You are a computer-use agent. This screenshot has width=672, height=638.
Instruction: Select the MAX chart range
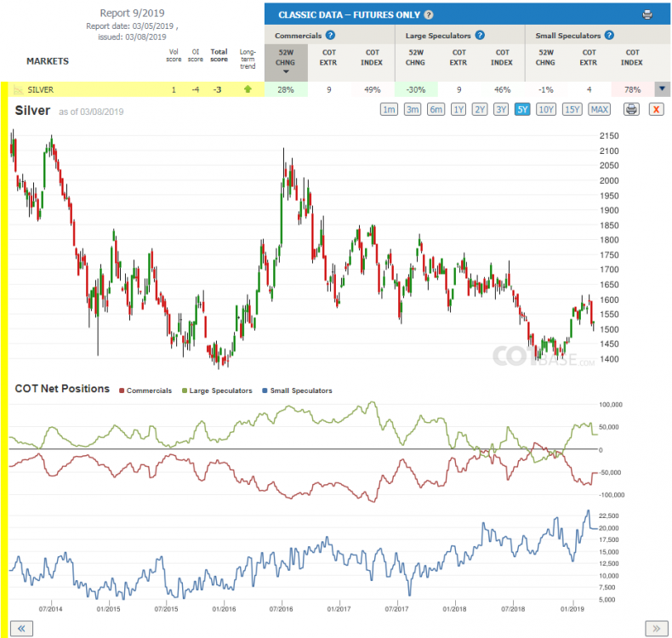pos(599,110)
